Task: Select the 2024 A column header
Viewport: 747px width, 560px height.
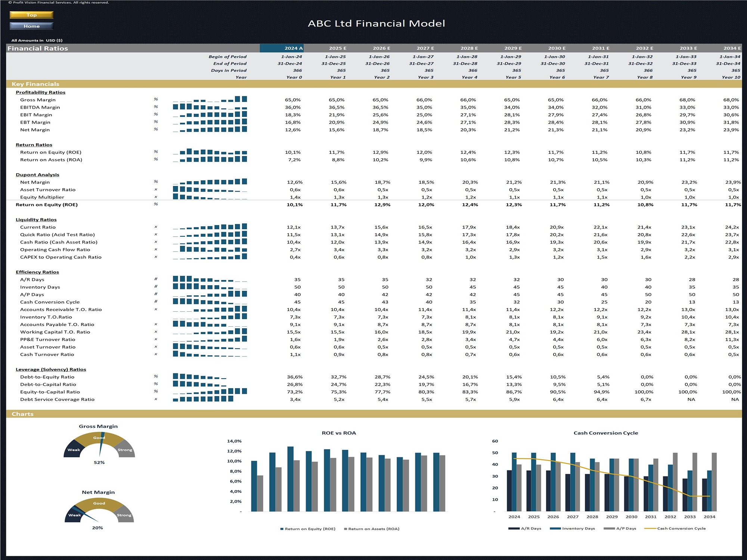Action: pyautogui.click(x=282, y=48)
